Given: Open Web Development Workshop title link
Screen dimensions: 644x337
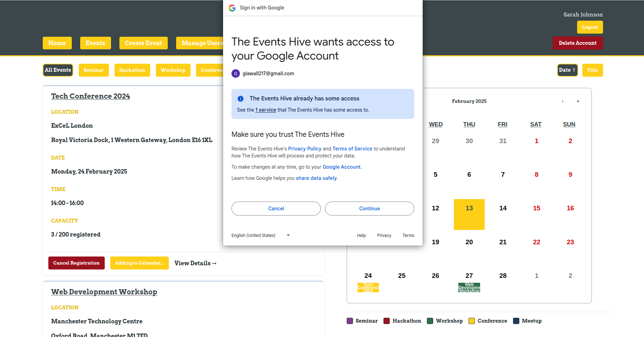Looking at the screenshot, I should pyautogui.click(x=104, y=292).
